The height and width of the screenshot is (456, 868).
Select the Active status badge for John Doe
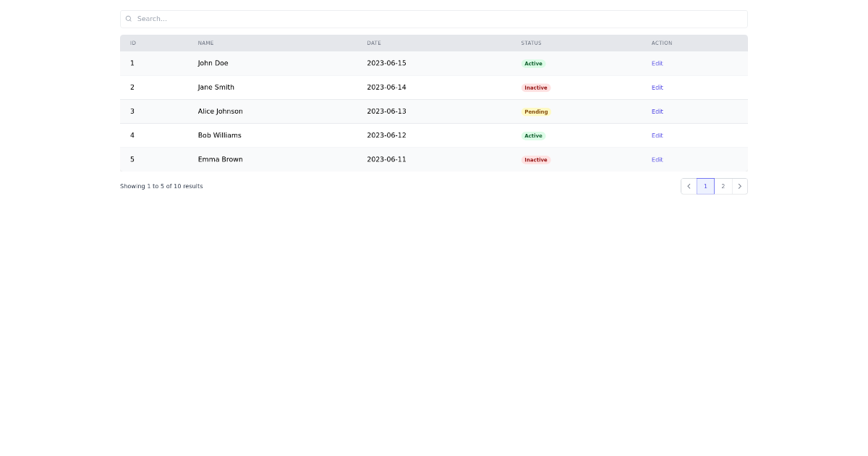(533, 63)
